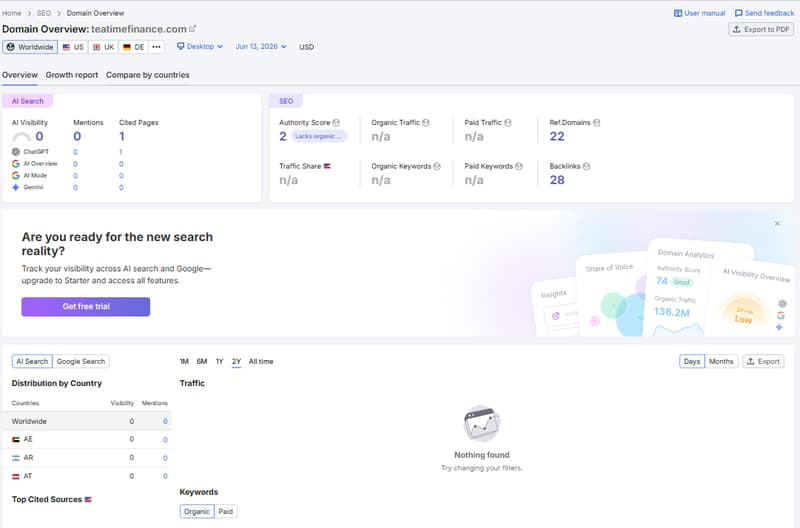
Task: Click Get free trial button
Action: tap(86, 307)
